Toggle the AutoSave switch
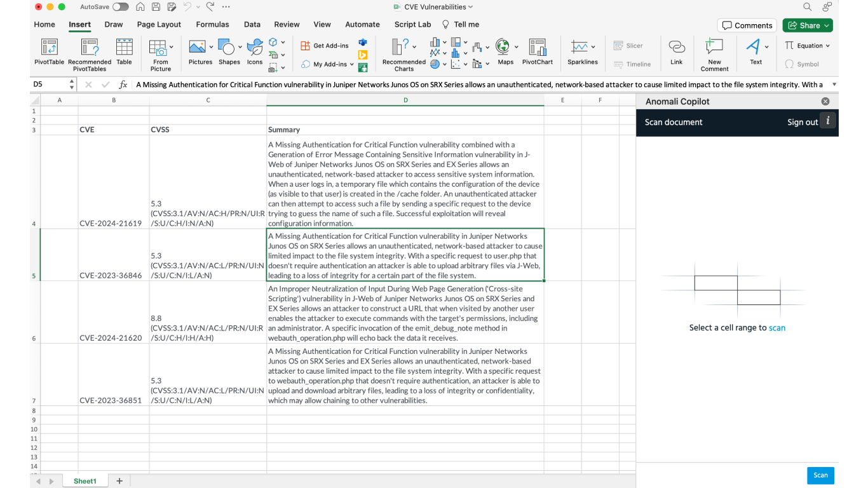Screen dimensions: 868x488 [120, 7]
